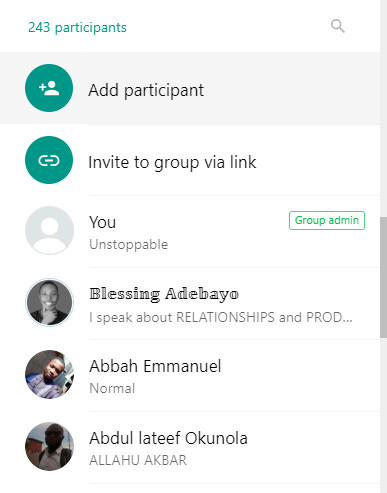Select Add participant option

pos(190,88)
